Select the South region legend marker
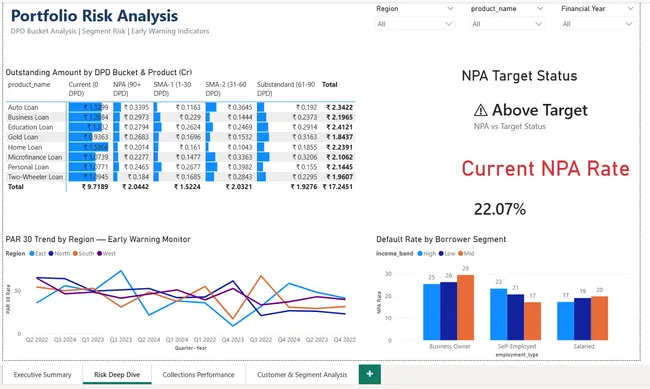The height and width of the screenshot is (389, 650). pos(75,253)
